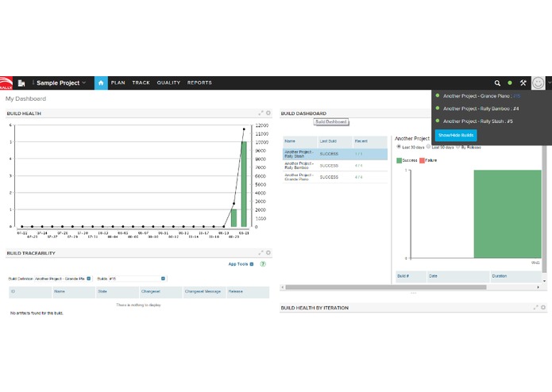This screenshot has height=392, width=552.
Task: Click Recent 4/4 link in Grande Piano row
Action: coord(358,177)
